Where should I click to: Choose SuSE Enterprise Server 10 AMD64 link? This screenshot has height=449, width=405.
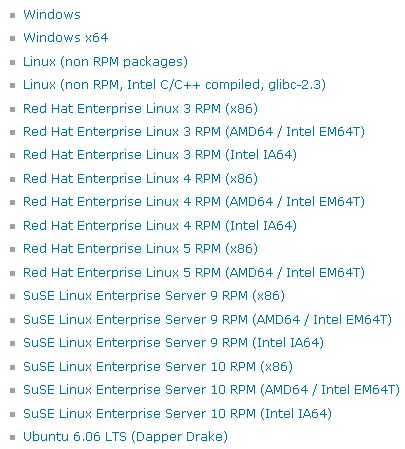[211, 390]
